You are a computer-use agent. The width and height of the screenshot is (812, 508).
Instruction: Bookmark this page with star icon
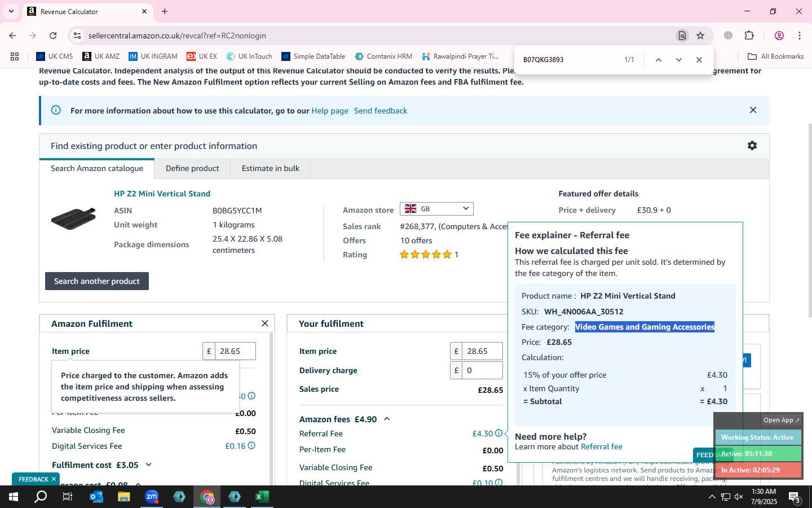tap(700, 36)
